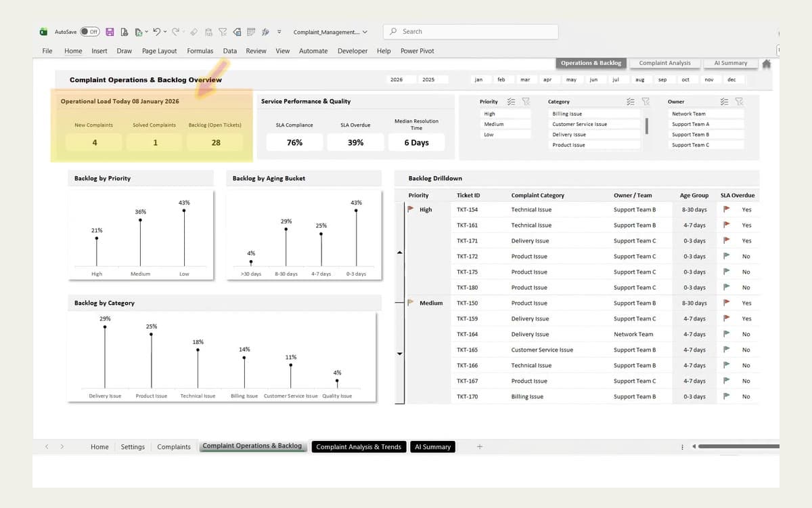Open the File menu
Viewport: 812px width, 508px height.
(47, 51)
